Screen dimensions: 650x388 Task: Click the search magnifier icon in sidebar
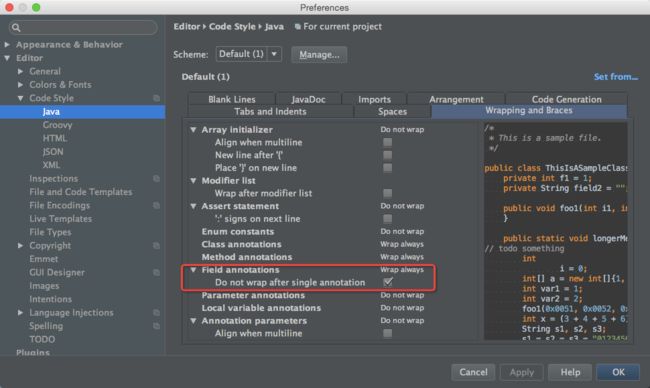[x=16, y=28]
